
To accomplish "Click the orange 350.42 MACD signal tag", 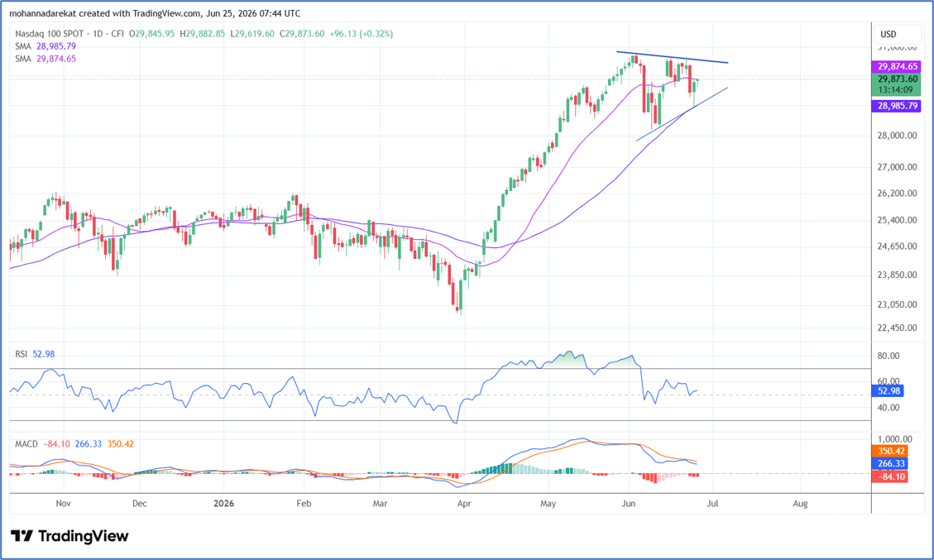I will coord(890,451).
